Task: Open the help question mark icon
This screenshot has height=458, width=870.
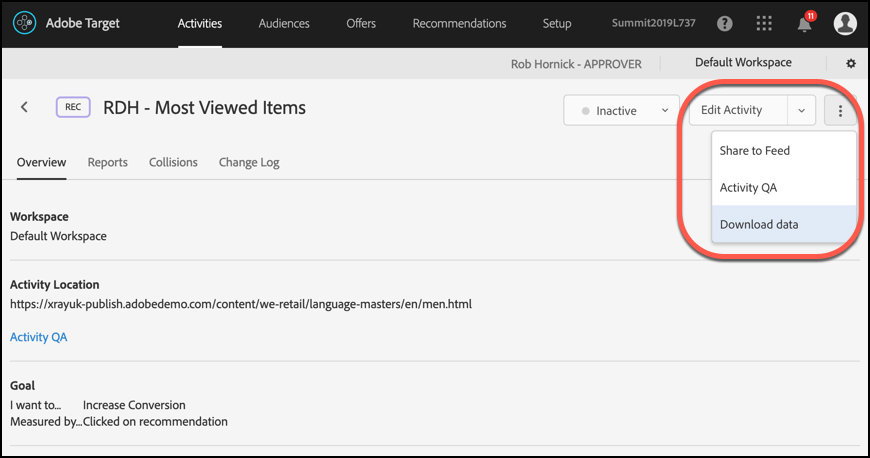Action: pyautogui.click(x=725, y=23)
